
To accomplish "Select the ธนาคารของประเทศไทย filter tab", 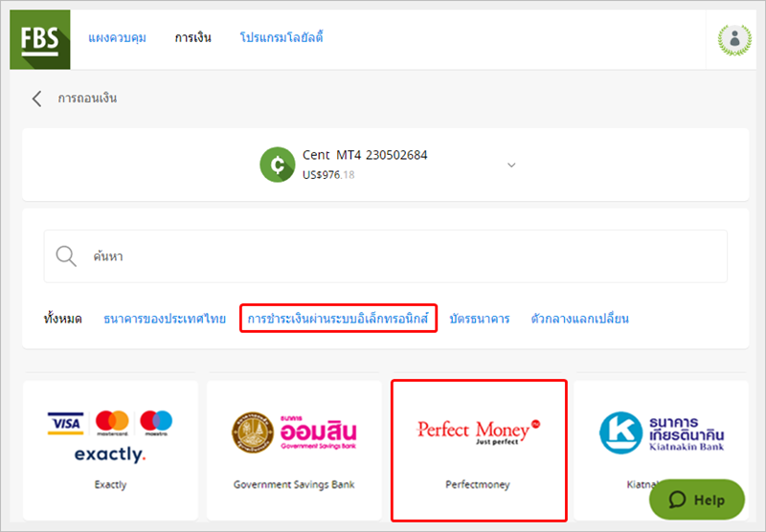I will pyautogui.click(x=165, y=319).
